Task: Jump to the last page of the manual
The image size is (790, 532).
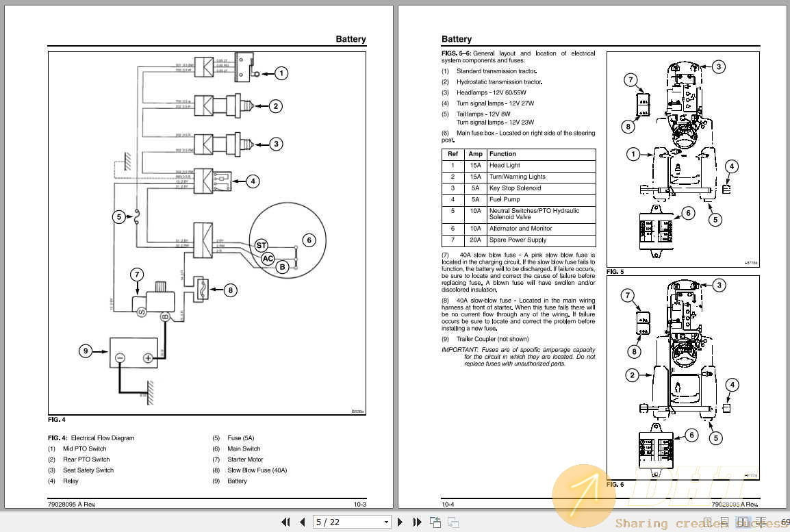Action: click(417, 522)
